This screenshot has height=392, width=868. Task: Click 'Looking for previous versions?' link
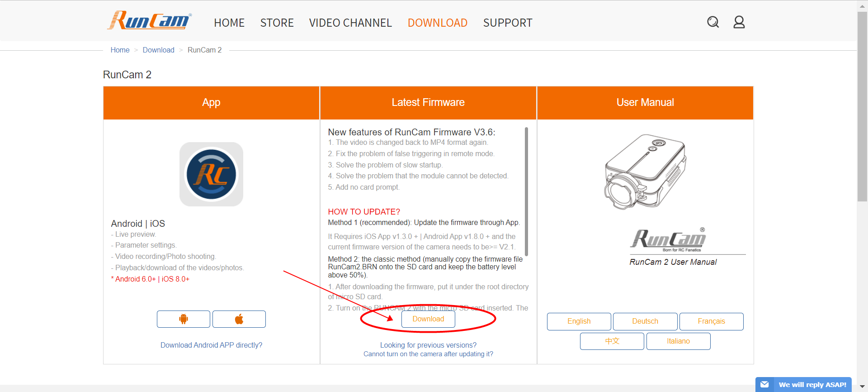(x=428, y=345)
